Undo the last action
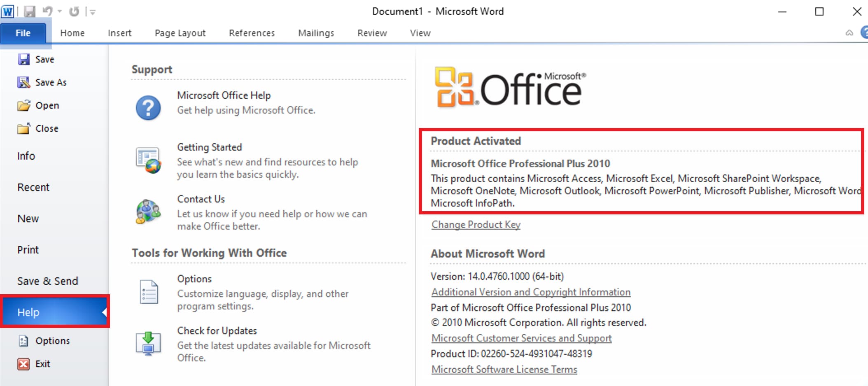 (x=47, y=11)
